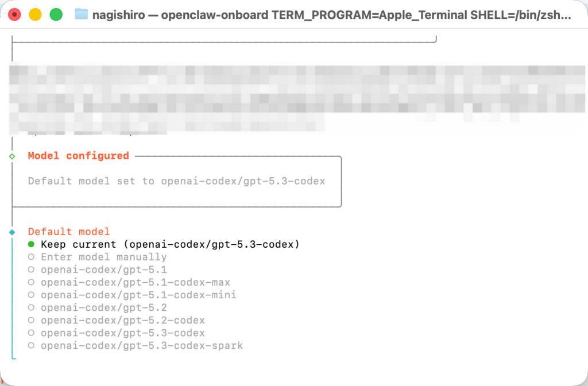Click the orange diamond beside Model configured
Screen dimensions: 588x386
pos(12,155)
